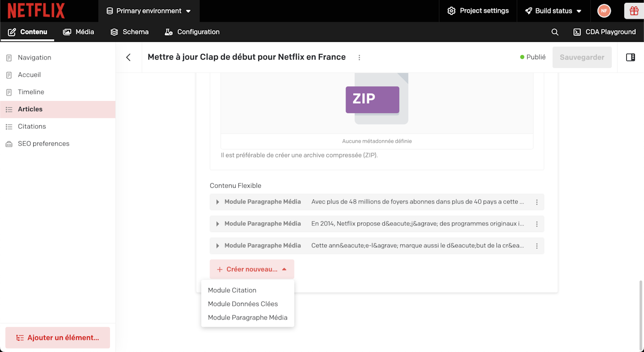
Task: Select the ZIP file thumbnail
Action: click(377, 99)
